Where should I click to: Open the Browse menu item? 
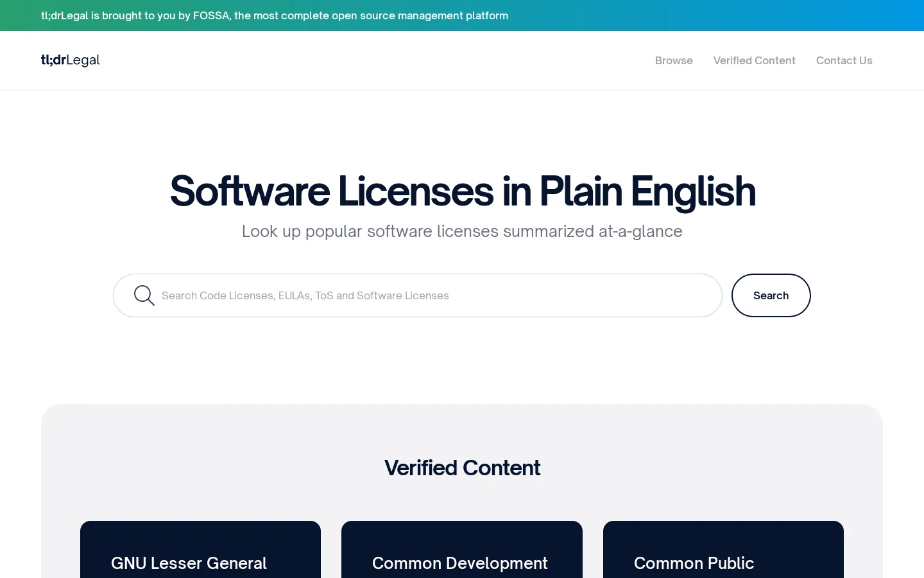click(x=674, y=60)
